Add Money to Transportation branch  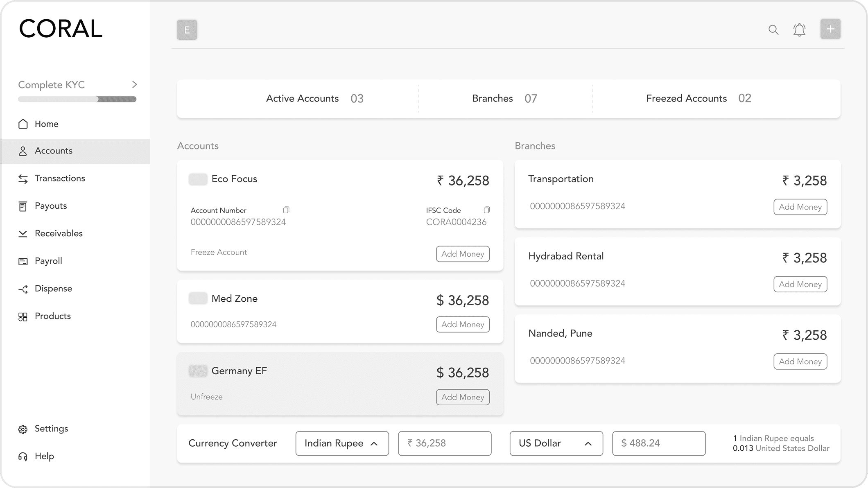(x=800, y=207)
